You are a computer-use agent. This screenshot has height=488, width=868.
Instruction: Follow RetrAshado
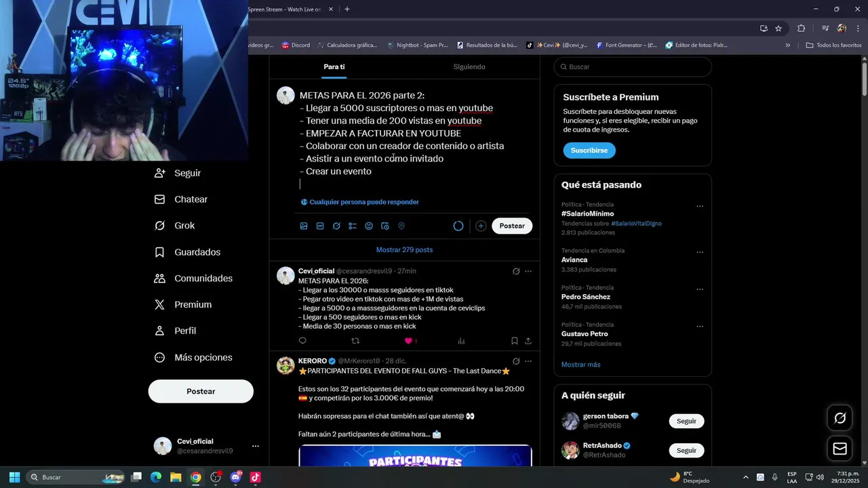point(686,450)
